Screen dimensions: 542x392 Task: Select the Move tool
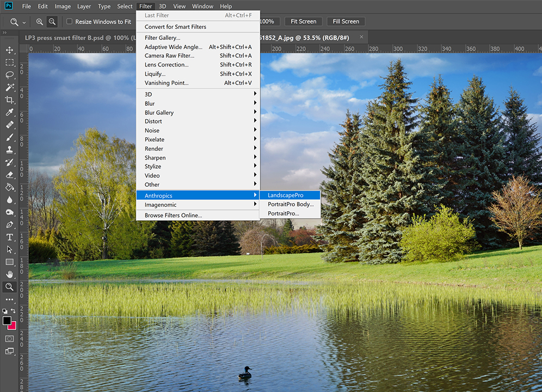point(9,50)
